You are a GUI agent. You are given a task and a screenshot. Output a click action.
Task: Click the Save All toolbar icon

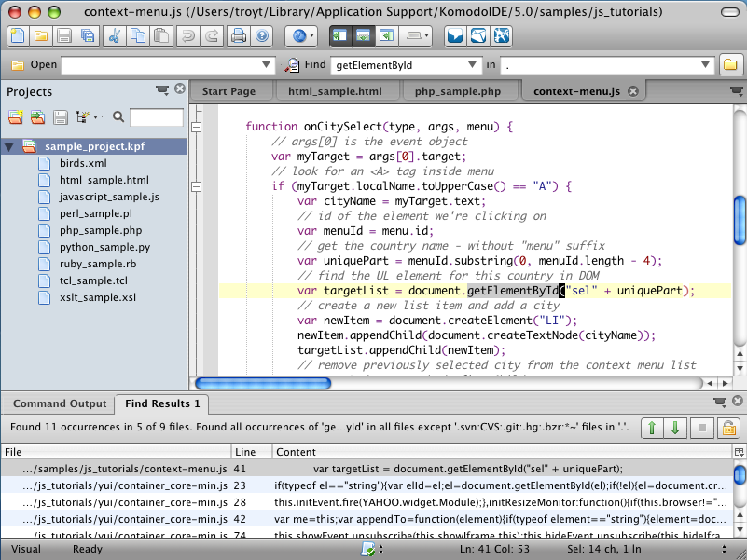pyautogui.click(x=88, y=36)
